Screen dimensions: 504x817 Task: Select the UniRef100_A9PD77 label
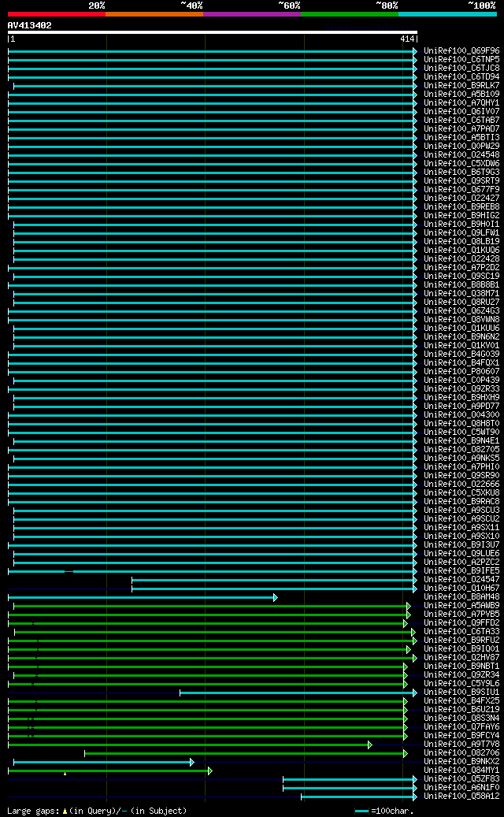461,406
